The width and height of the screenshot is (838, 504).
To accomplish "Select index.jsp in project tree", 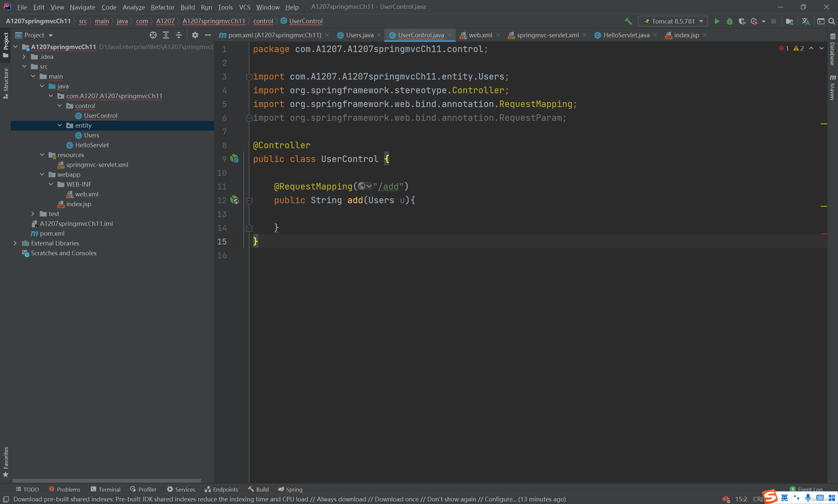I will [x=74, y=204].
